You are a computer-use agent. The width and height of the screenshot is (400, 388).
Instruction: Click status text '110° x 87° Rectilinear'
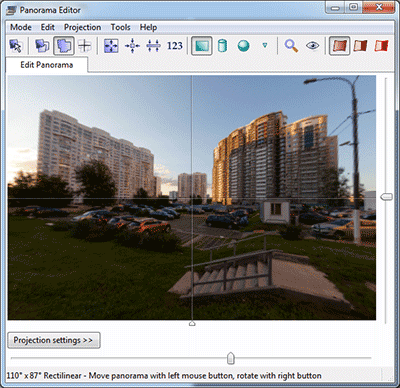44,376
